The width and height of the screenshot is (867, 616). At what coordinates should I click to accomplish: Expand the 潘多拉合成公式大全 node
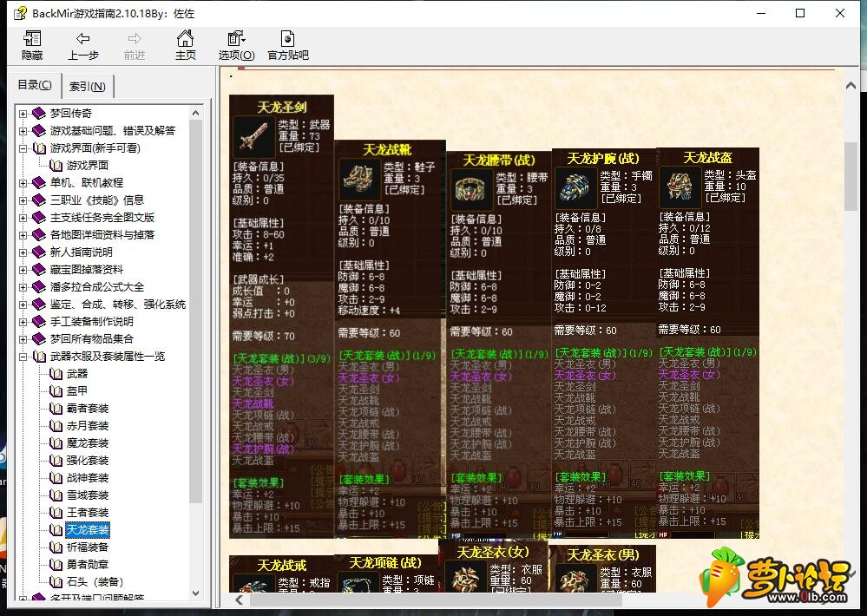23,287
